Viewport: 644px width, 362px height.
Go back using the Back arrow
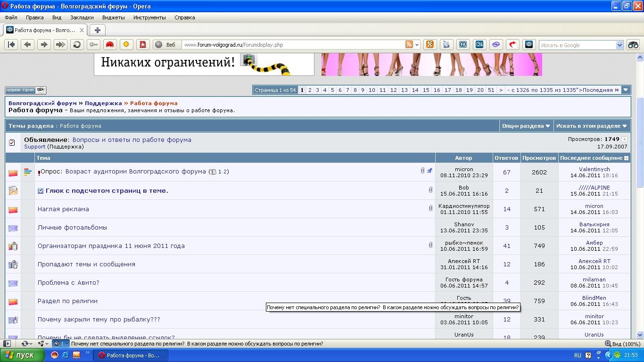(27, 45)
